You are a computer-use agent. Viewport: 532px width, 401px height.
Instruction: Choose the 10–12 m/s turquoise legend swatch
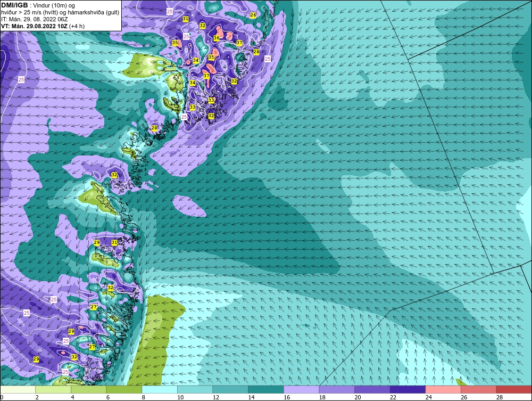click(195, 389)
